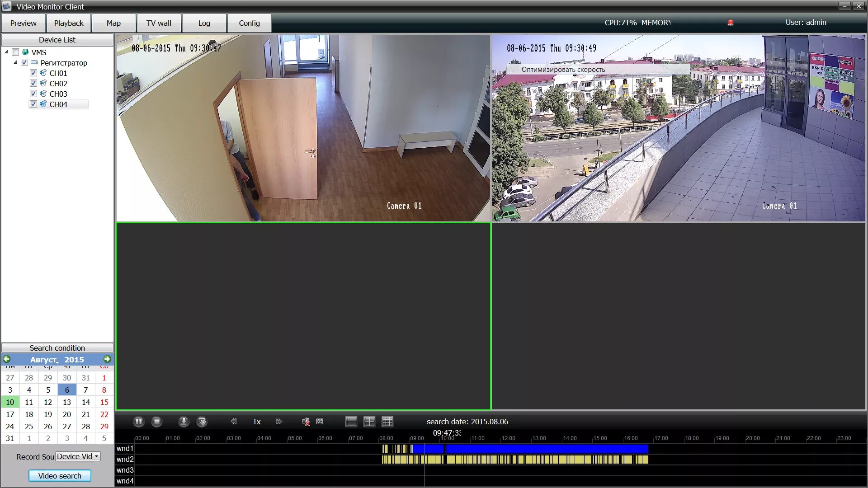The height and width of the screenshot is (488, 868).
Task: Toggle the CH04 channel checkbox
Action: 33,104
